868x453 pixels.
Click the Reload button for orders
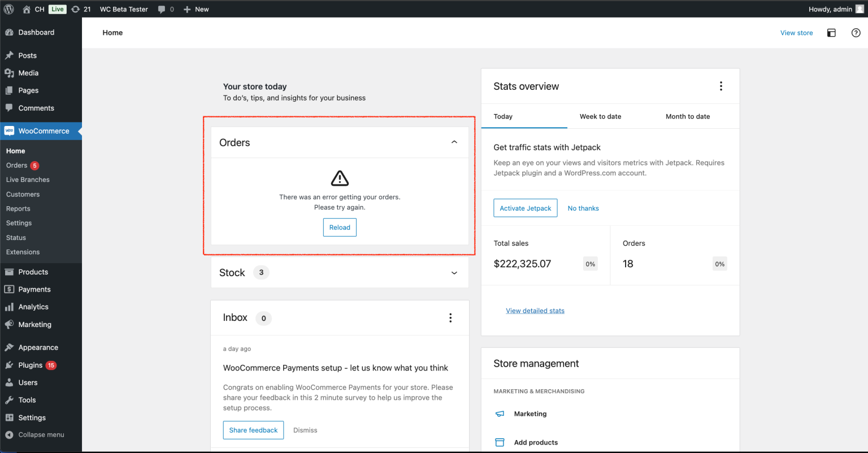tap(340, 228)
